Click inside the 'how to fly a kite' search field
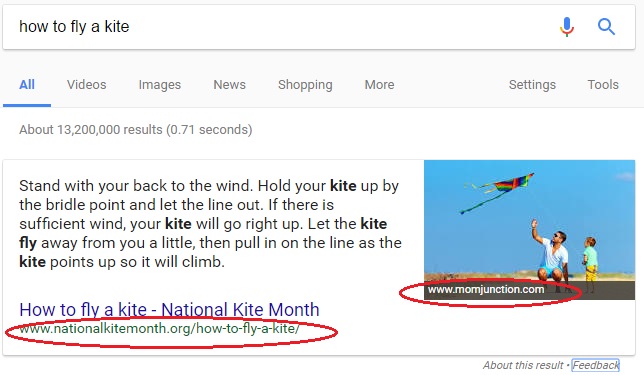The image size is (644, 375). coord(279,27)
